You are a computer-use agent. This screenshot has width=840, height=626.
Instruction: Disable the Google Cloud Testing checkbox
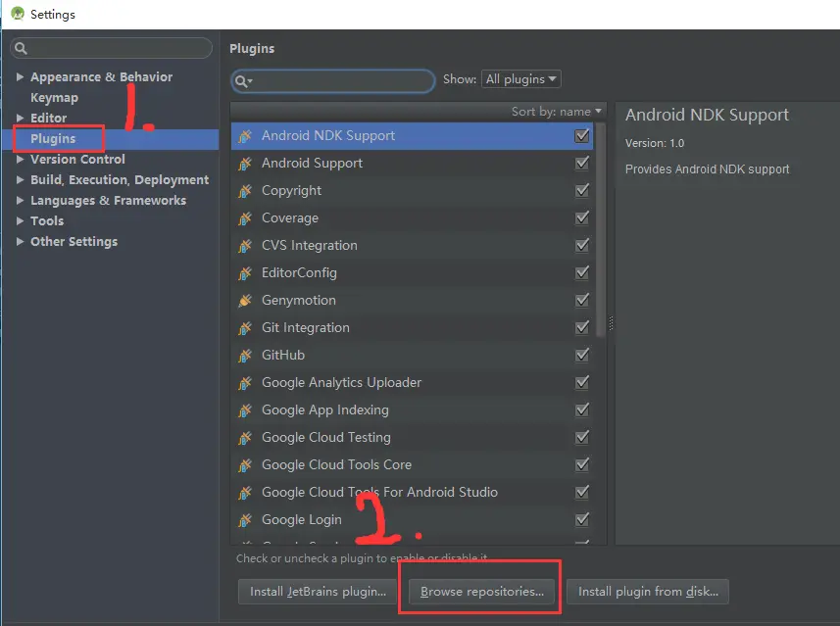click(582, 437)
